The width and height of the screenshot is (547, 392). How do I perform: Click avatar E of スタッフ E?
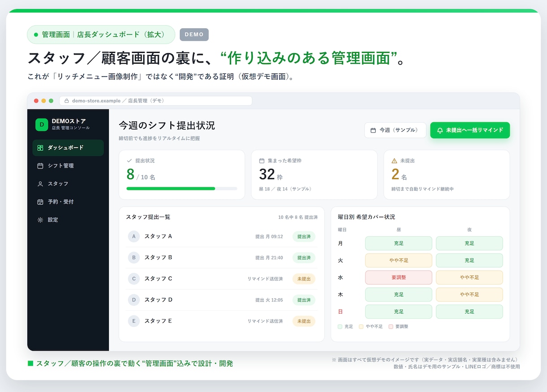coord(134,321)
